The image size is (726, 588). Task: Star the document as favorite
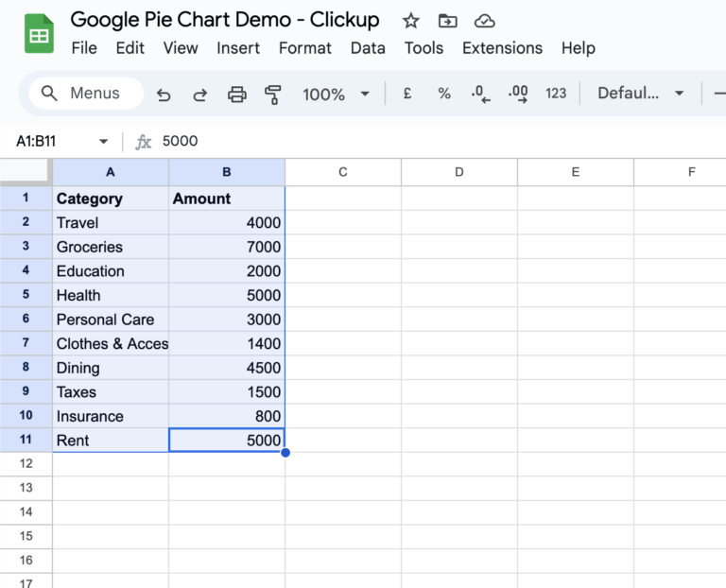(x=411, y=21)
